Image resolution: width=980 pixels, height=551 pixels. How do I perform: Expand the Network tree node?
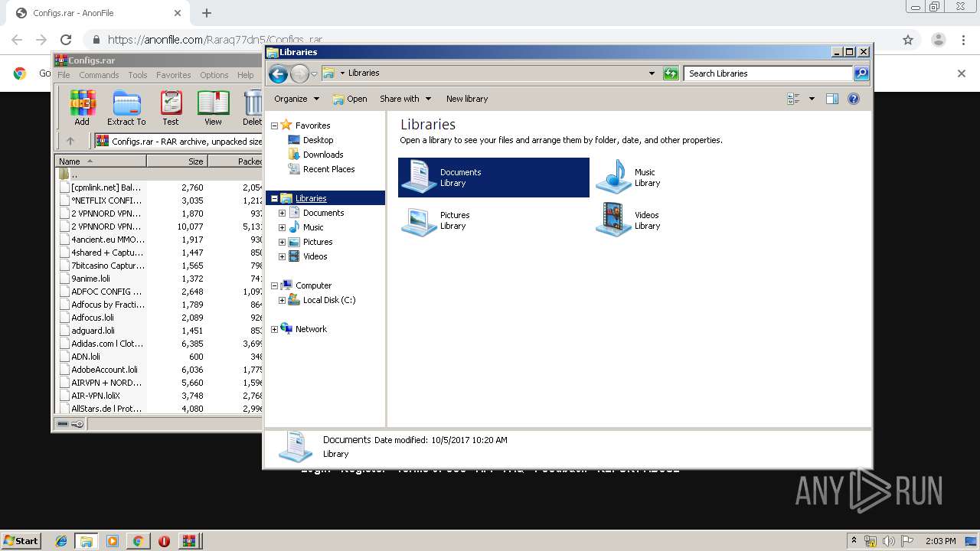pyautogui.click(x=275, y=329)
